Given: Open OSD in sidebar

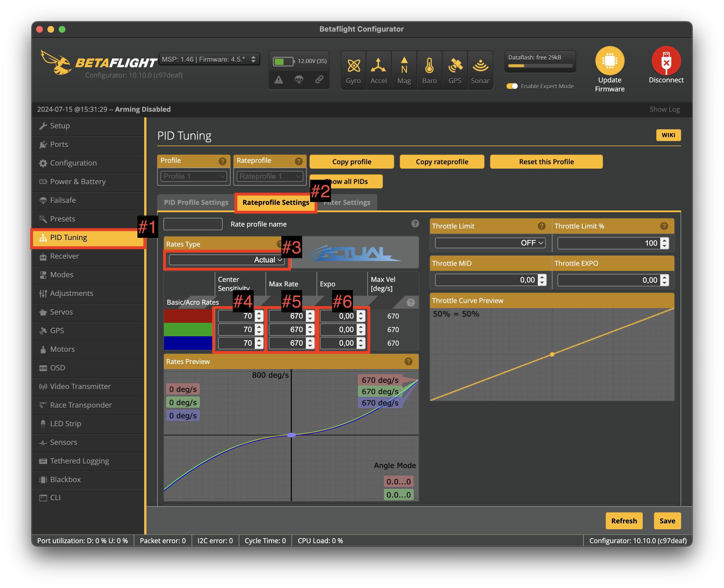Looking at the screenshot, I should coord(88,368).
